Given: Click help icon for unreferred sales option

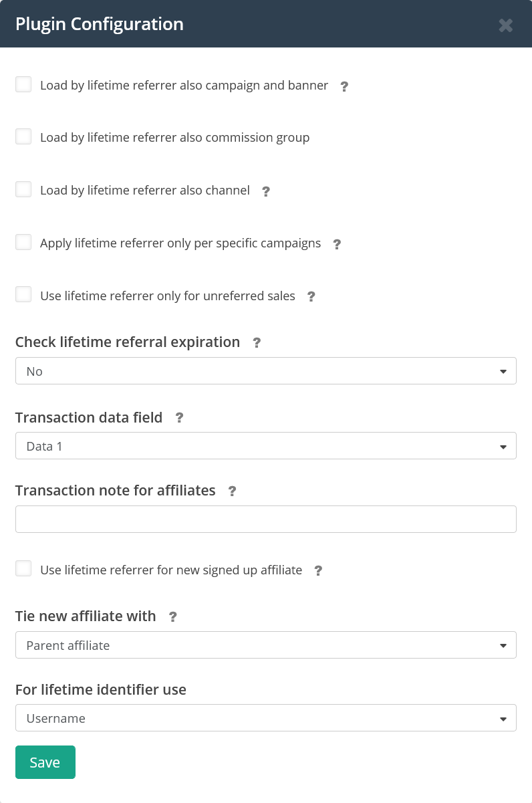Looking at the screenshot, I should click(x=311, y=297).
